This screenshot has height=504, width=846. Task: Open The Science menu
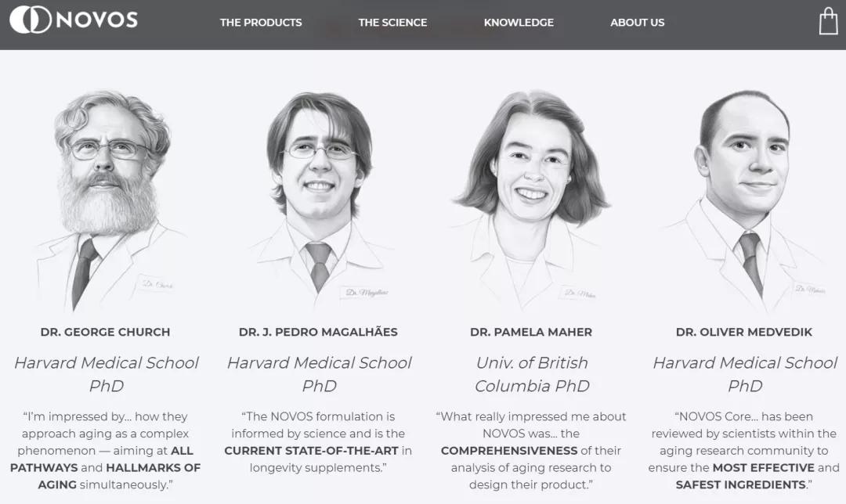(392, 23)
